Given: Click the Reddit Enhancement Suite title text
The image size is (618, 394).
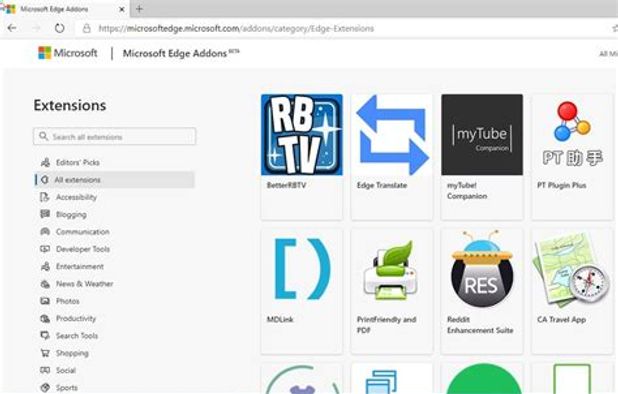Looking at the screenshot, I should (480, 325).
